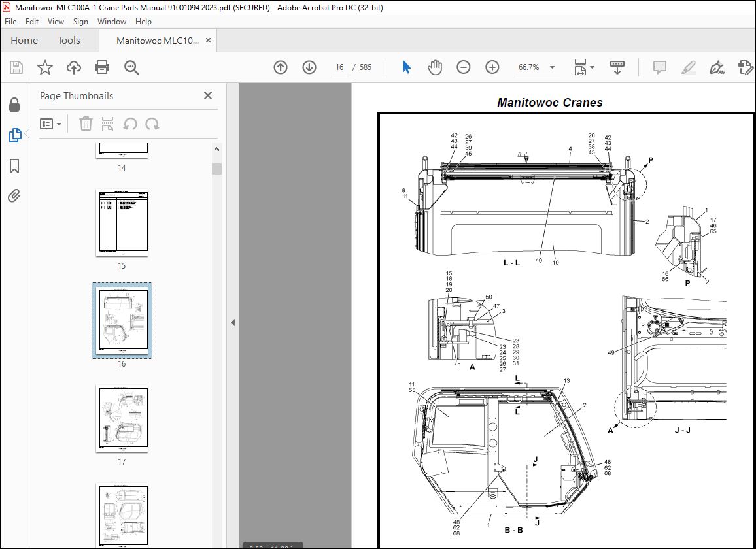Viewport: 756px width, 549px height.
Task: Add the document to starred favorites
Action: pos(45,67)
